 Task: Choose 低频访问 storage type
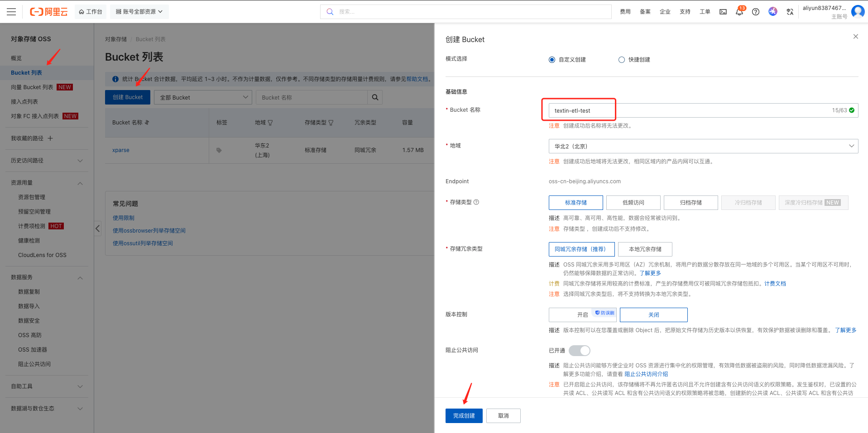pyautogui.click(x=633, y=203)
